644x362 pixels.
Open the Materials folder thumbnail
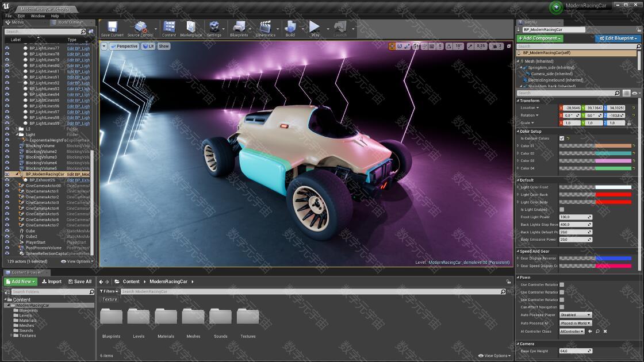click(166, 318)
